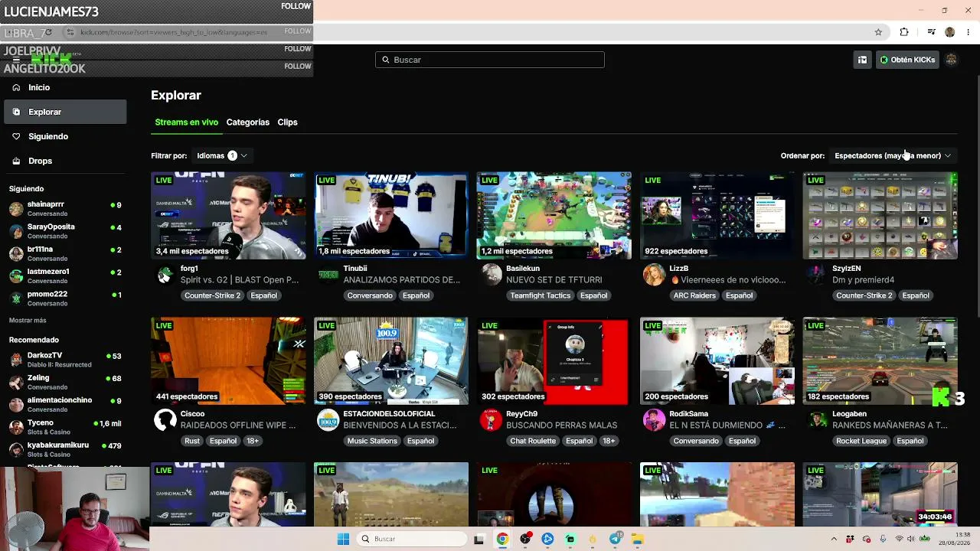Open Idiomas language filter dropdown
Image resolution: width=980 pixels, height=551 pixels.
tap(221, 155)
